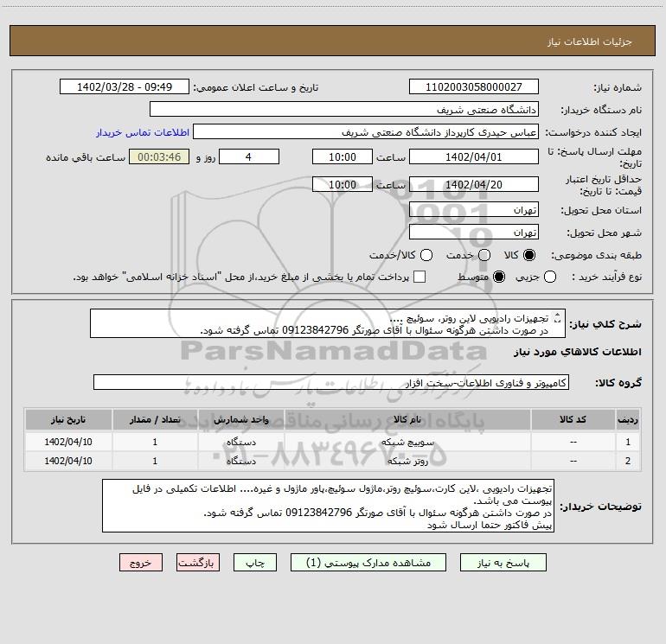Click 'دستگاه' unit in روتر شبکه row
The height and width of the screenshot is (644, 666).
pyautogui.click(x=240, y=461)
